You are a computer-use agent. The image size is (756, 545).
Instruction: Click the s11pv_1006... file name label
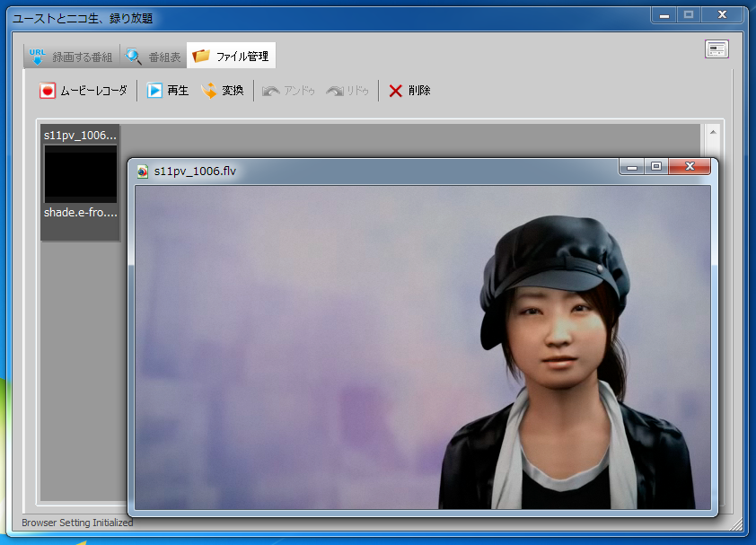coord(81,136)
